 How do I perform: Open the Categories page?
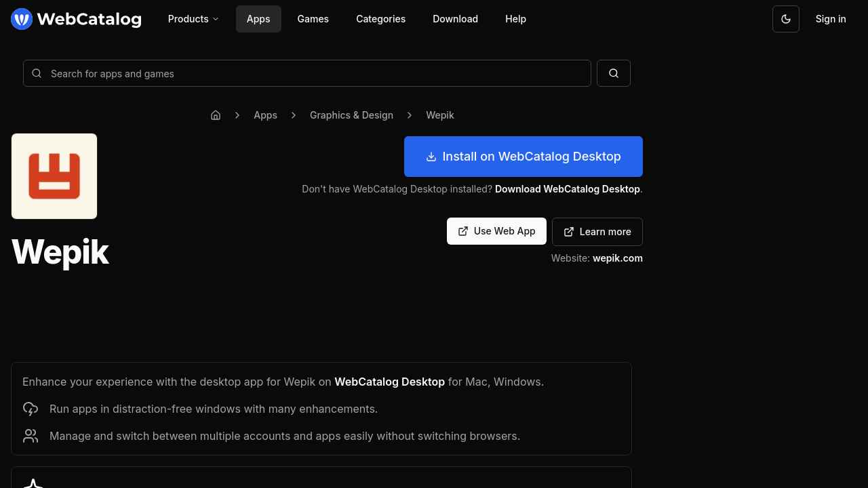coord(380,19)
